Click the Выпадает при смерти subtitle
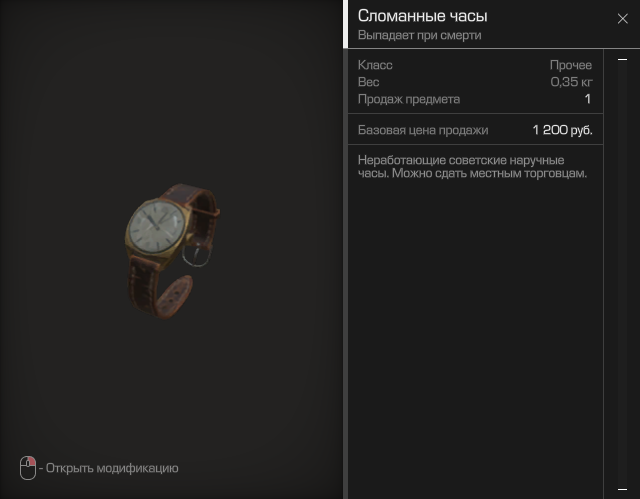Viewport: 640px width, 499px height. click(419, 35)
